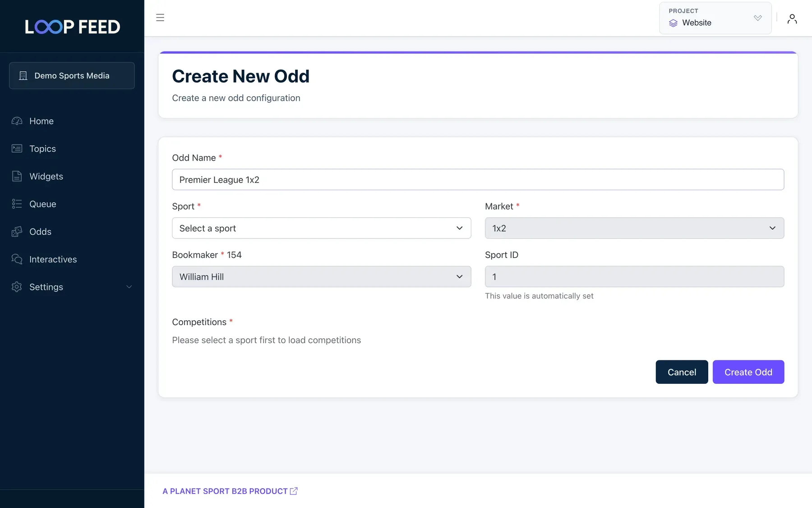This screenshot has height=508, width=812.
Task: Click the 'This value is automatically set' text
Action: pos(539,296)
